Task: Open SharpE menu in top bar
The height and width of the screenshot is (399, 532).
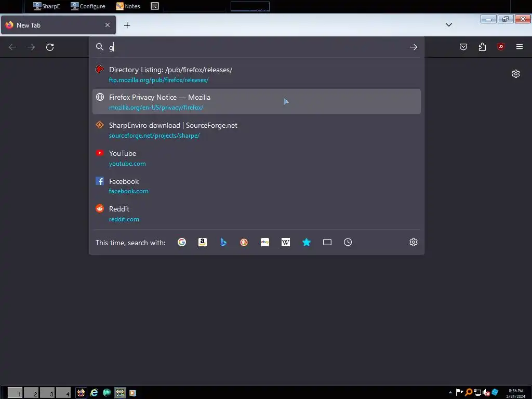Action: [x=47, y=6]
